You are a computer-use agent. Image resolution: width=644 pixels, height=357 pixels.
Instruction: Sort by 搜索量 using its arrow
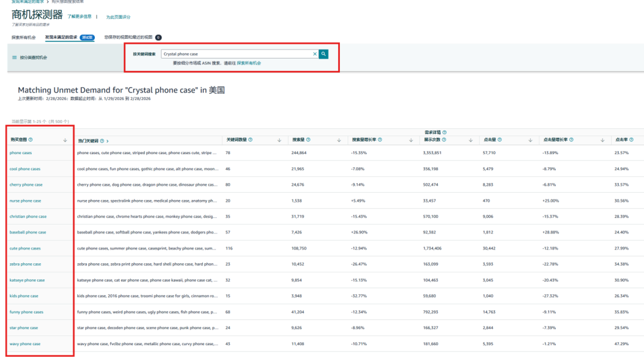[x=339, y=140]
